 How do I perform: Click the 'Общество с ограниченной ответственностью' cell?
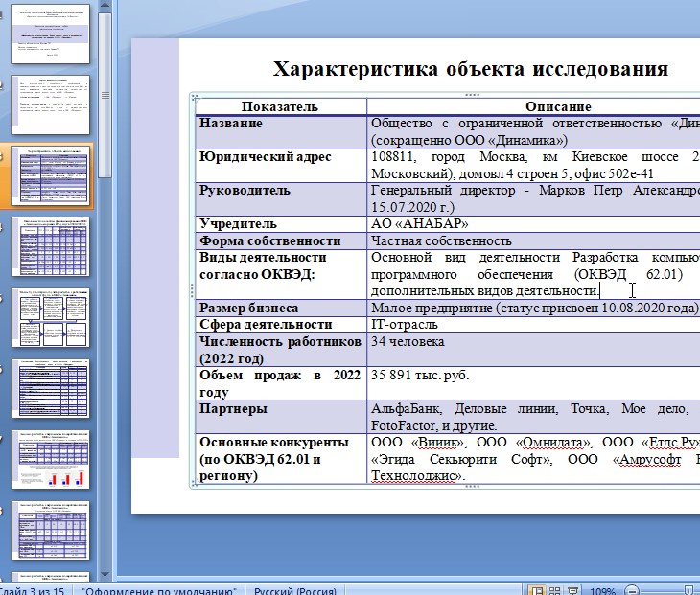click(533, 131)
